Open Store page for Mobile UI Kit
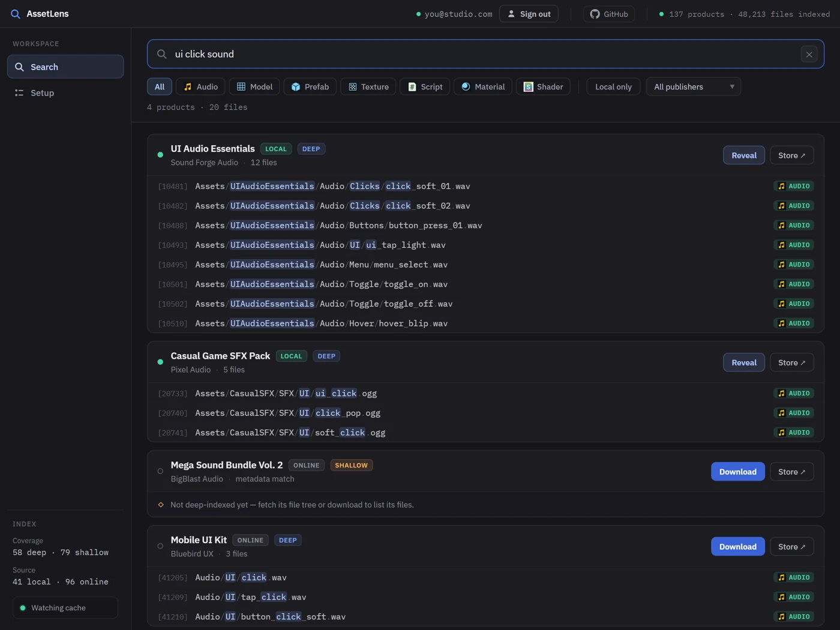 (791, 547)
